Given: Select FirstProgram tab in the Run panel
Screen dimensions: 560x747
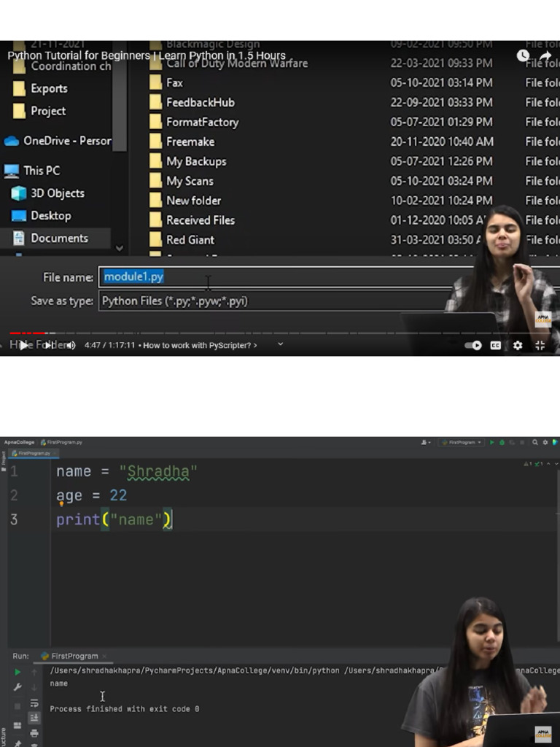Looking at the screenshot, I should [x=74, y=656].
